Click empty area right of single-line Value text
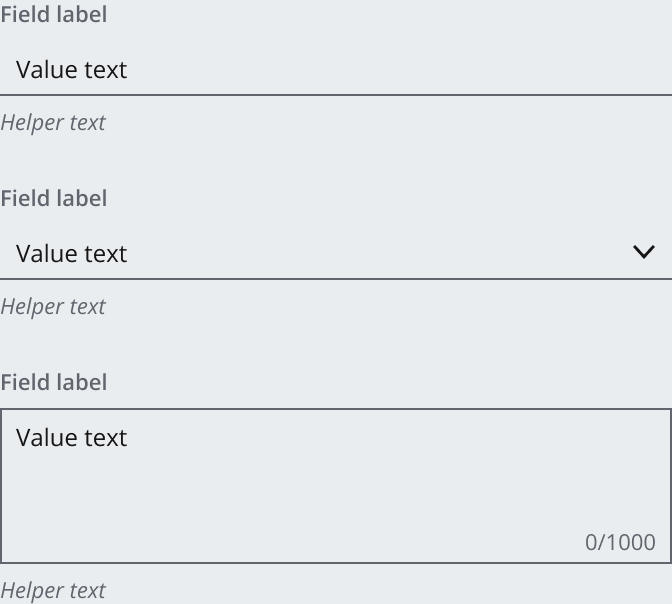 pyautogui.click(x=400, y=70)
